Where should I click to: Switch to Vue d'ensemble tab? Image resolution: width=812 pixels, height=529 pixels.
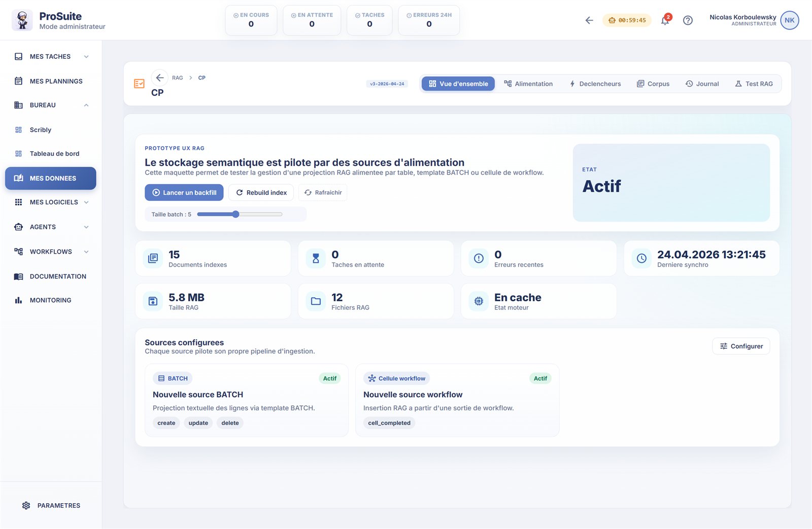pos(458,84)
